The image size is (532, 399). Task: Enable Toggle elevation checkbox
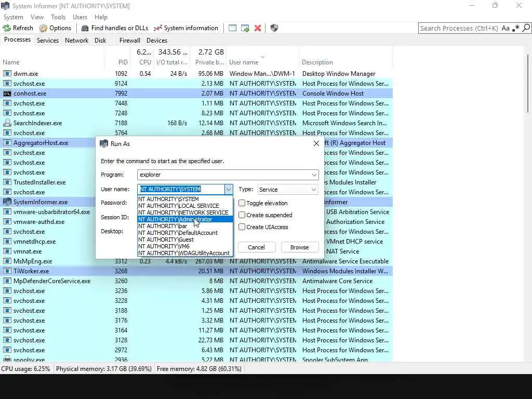(x=242, y=203)
